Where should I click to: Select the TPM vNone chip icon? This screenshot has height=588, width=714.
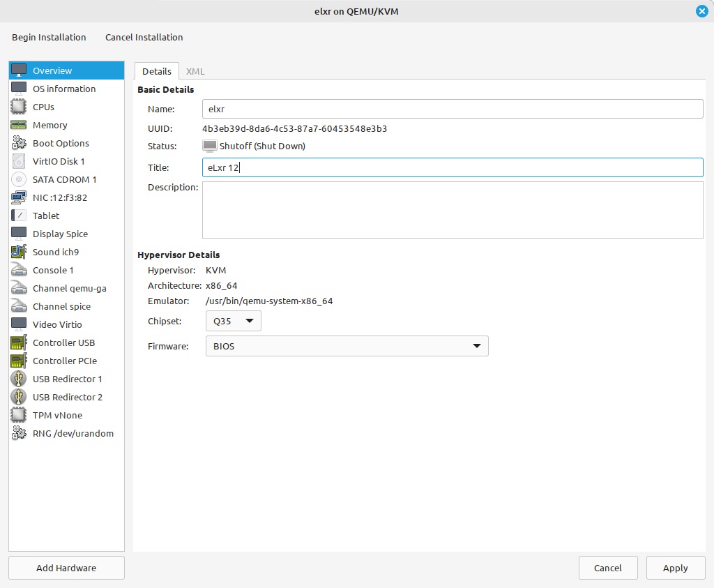point(19,415)
